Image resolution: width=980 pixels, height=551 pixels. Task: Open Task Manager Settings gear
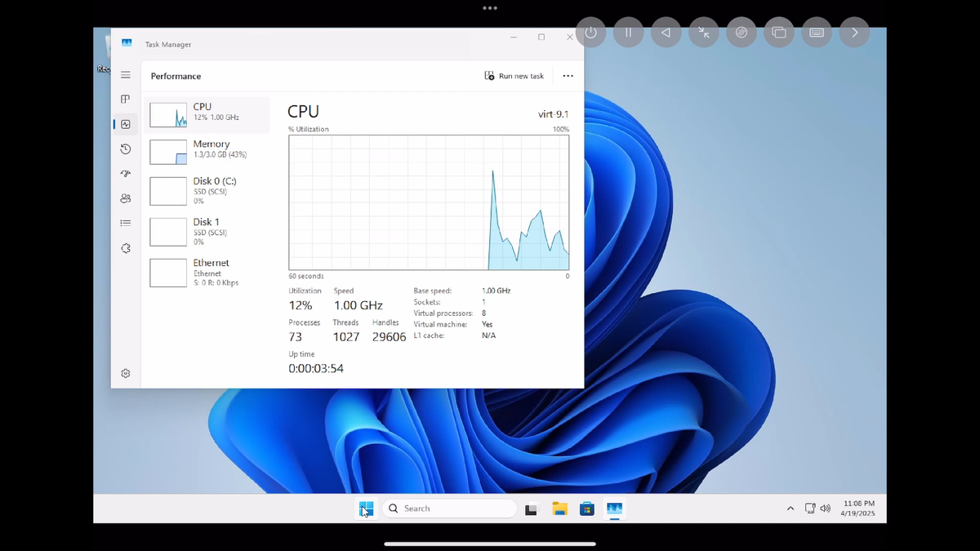click(x=125, y=373)
